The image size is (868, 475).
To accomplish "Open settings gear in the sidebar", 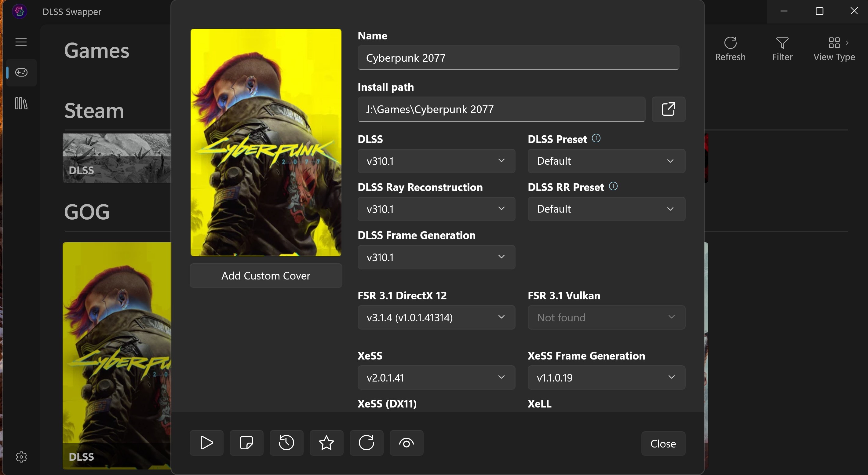I will pos(21,457).
